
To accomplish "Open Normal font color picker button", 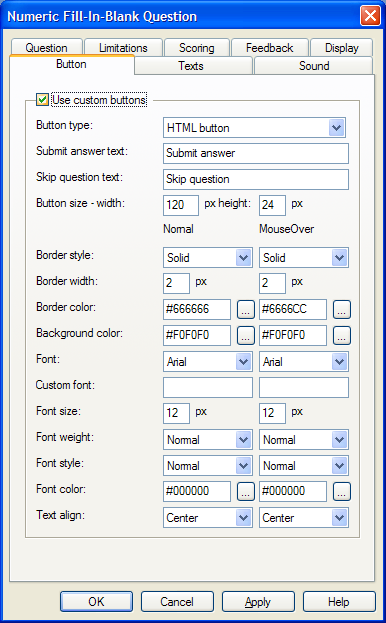I will pyautogui.click(x=246, y=491).
